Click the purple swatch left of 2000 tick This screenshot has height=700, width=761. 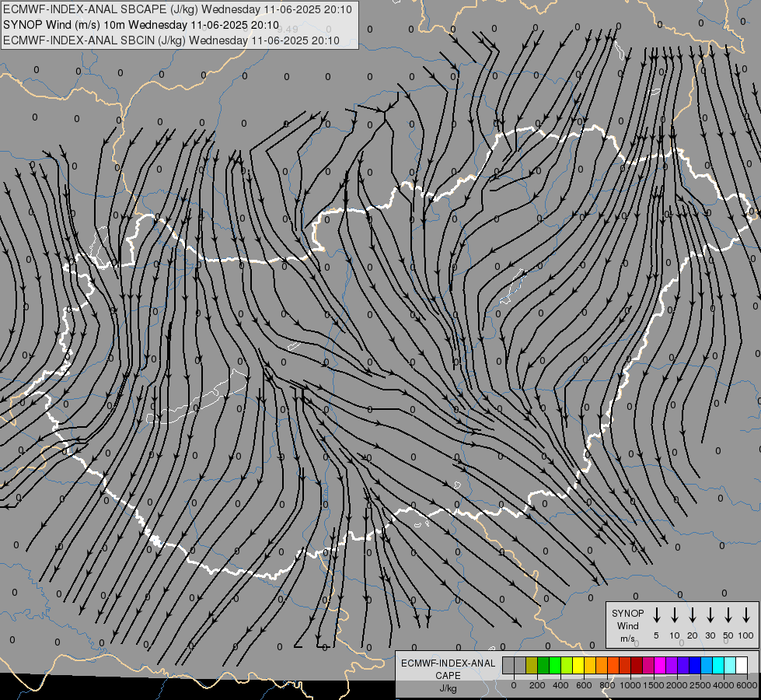[672, 666]
